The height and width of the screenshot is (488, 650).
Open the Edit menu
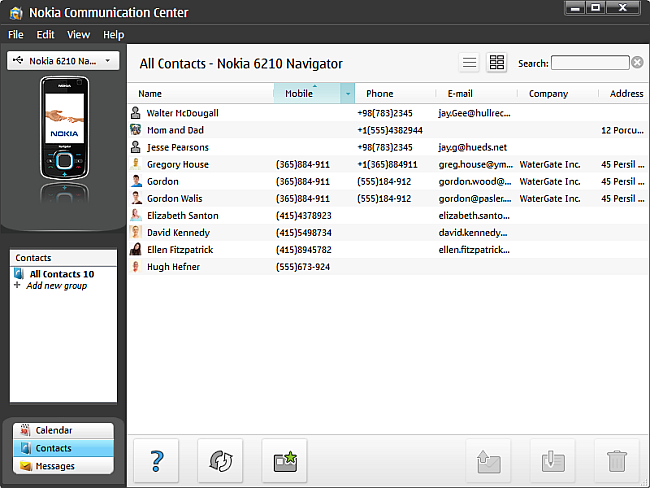click(x=45, y=35)
